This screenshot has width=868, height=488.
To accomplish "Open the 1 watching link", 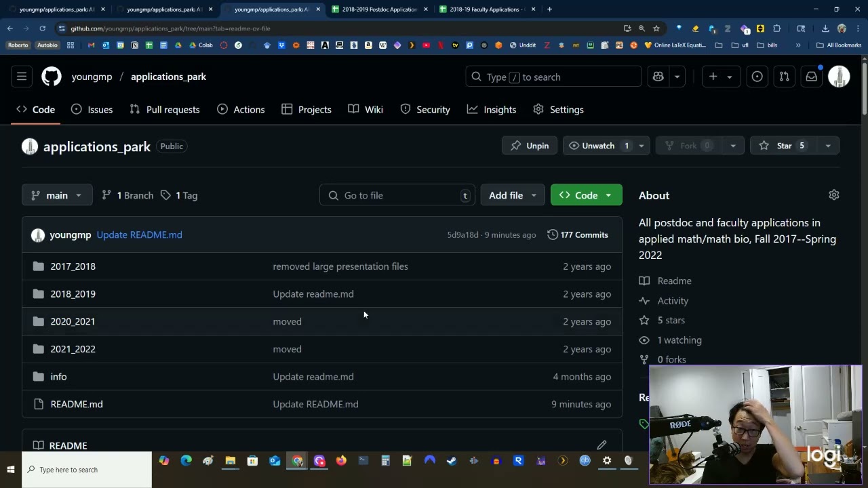I will click(679, 340).
